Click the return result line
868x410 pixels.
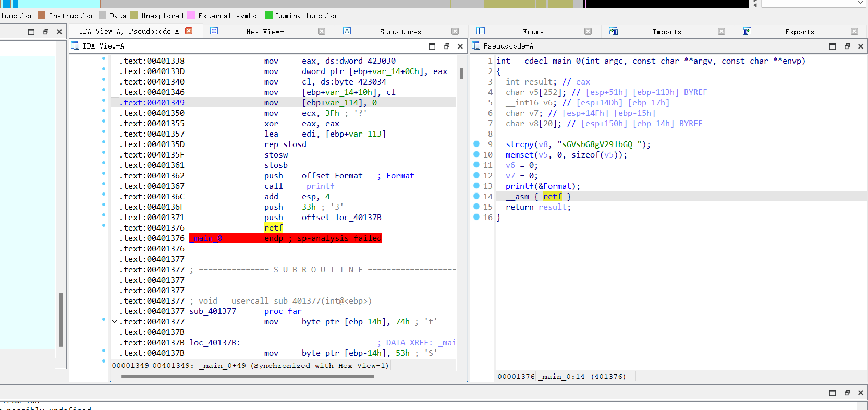tap(538, 207)
